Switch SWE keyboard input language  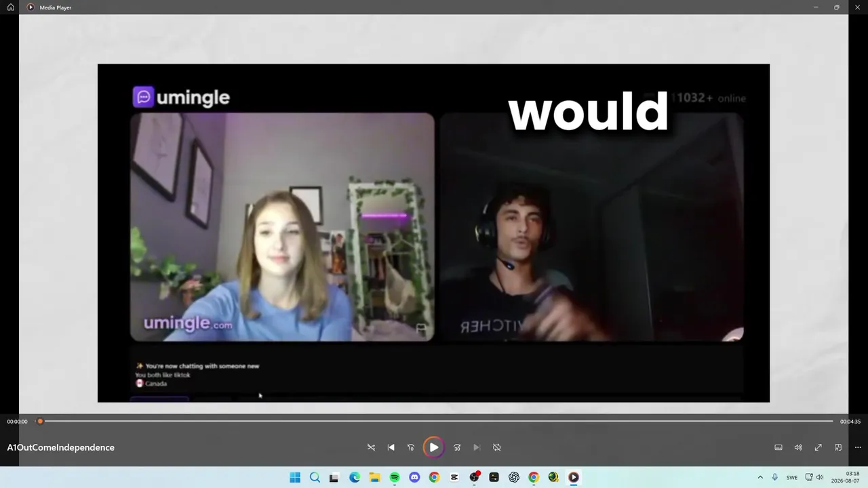(792, 477)
